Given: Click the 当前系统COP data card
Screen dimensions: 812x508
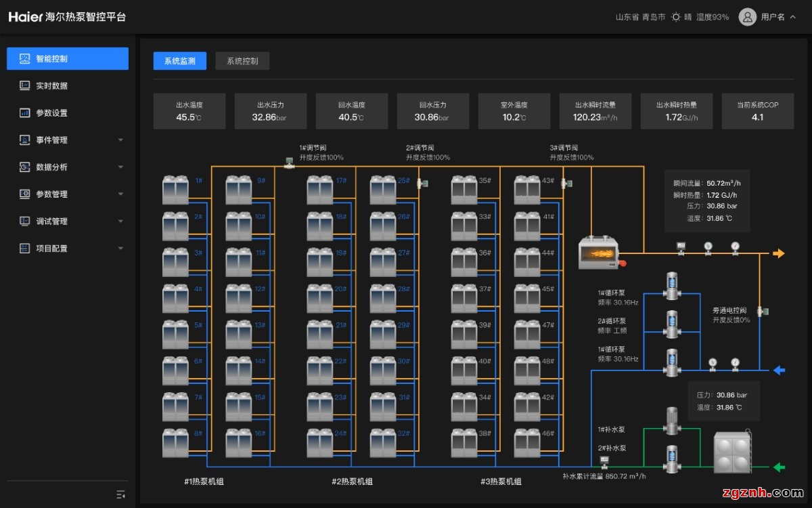Looking at the screenshot, I should pyautogui.click(x=757, y=111).
